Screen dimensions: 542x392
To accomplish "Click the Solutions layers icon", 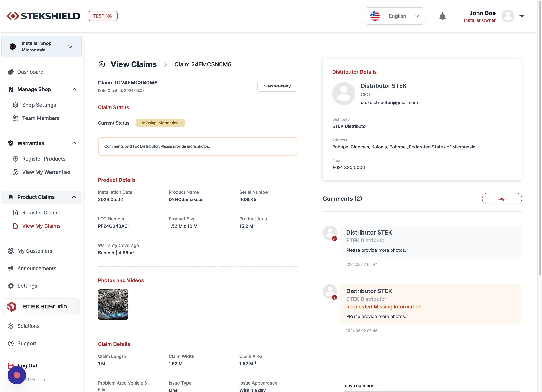I will point(11,326).
